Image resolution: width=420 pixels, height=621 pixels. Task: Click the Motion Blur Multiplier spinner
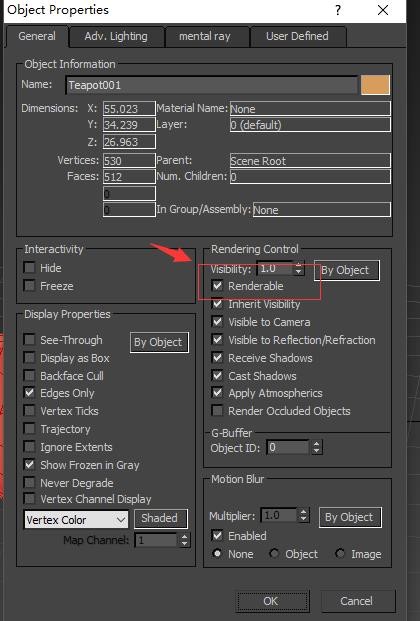304,516
